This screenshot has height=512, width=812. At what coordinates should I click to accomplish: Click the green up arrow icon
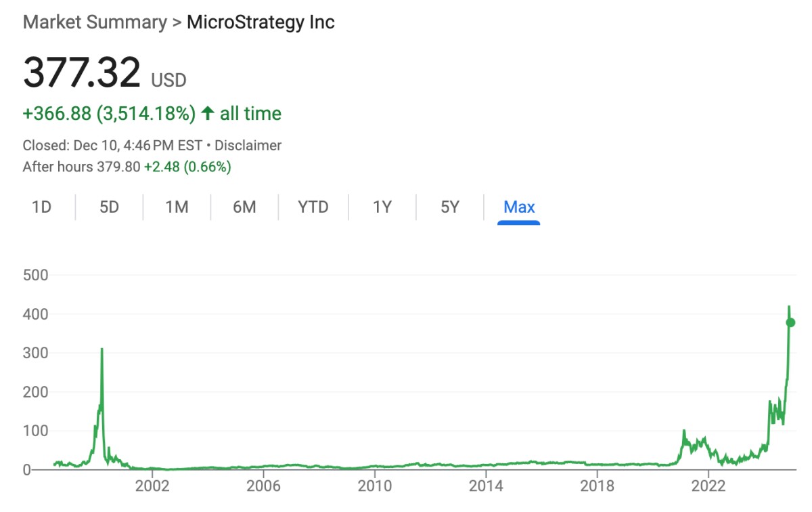208,114
